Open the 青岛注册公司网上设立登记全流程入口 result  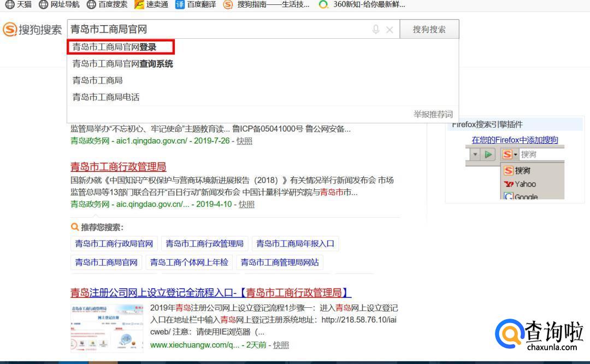211,293
